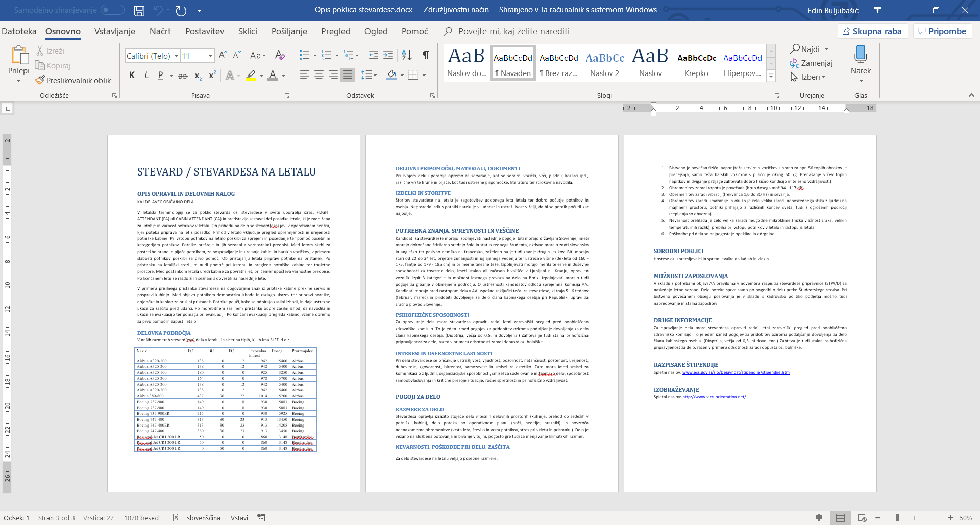The width and height of the screenshot is (980, 525).
Task: Apply numbered list
Action: [327, 55]
